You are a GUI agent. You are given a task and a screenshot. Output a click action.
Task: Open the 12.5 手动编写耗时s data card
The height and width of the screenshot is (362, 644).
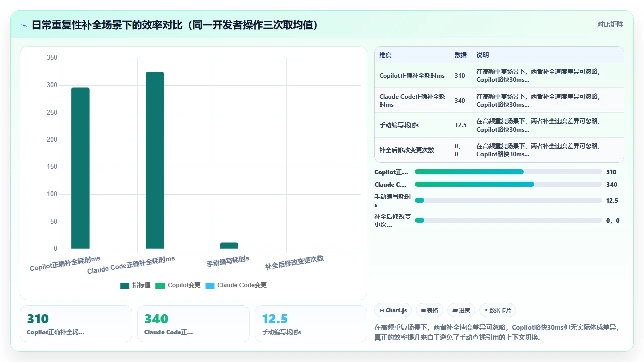click(x=311, y=324)
